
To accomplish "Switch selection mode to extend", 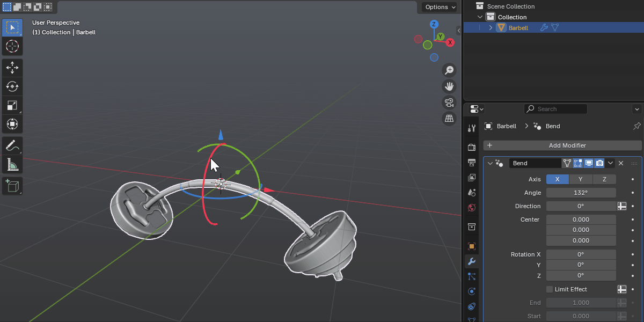I will pyautogui.click(x=17, y=7).
